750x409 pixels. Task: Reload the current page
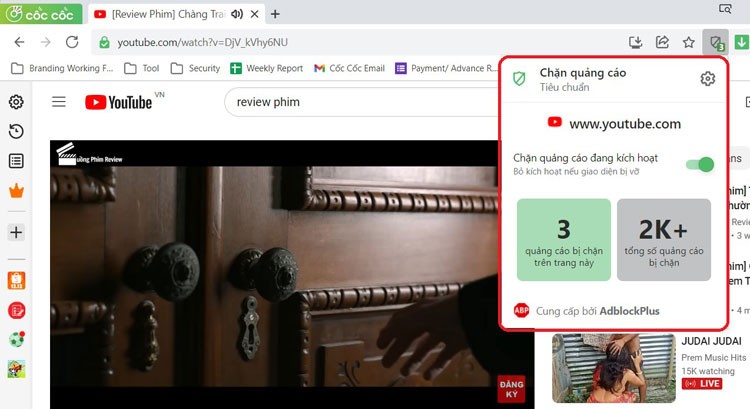pos(72,42)
